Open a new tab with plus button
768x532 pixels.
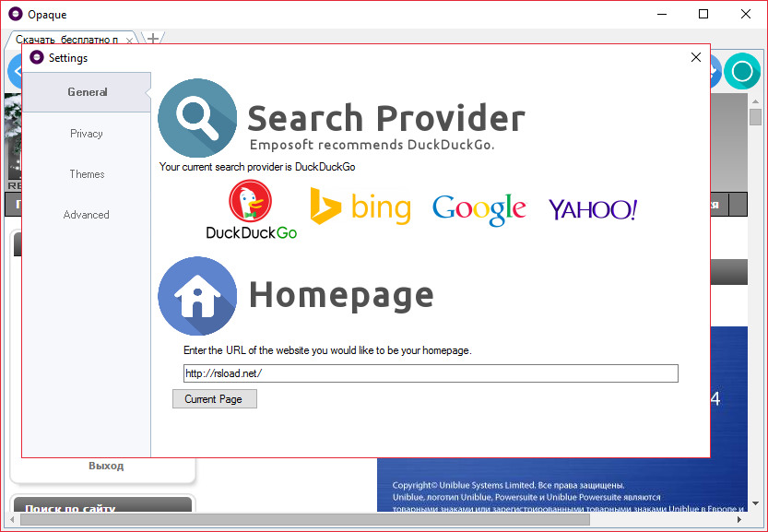tap(153, 38)
